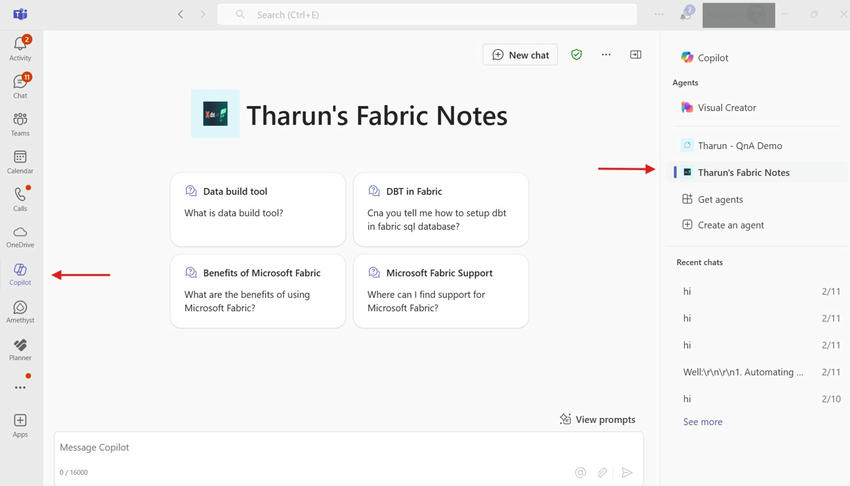Click See more recent chats
The height and width of the screenshot is (486, 850).
[703, 422]
